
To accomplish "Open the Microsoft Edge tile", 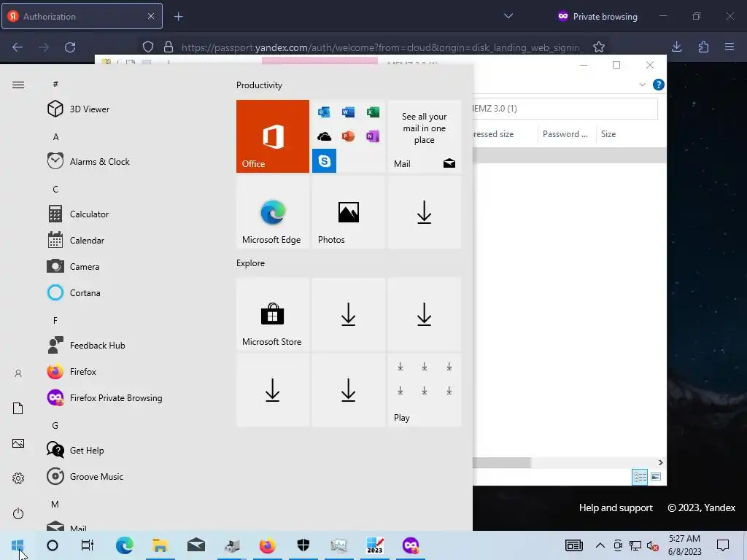I will (273, 212).
